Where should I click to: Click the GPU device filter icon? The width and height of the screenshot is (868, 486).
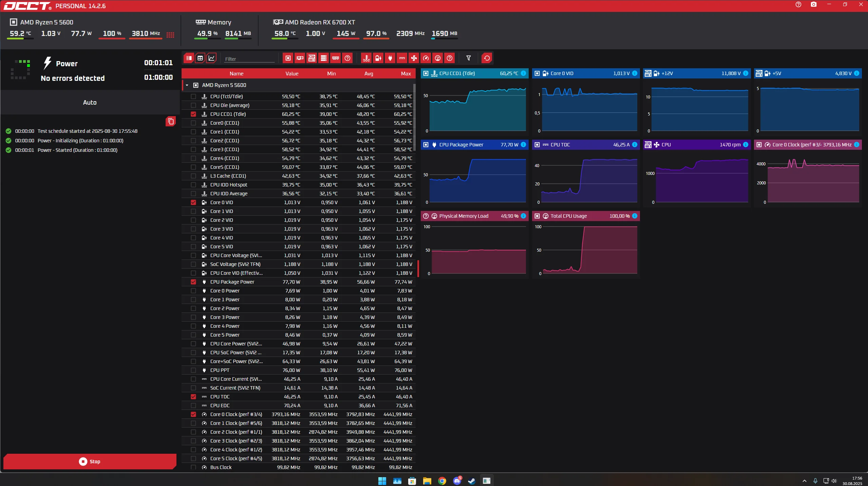(x=300, y=58)
